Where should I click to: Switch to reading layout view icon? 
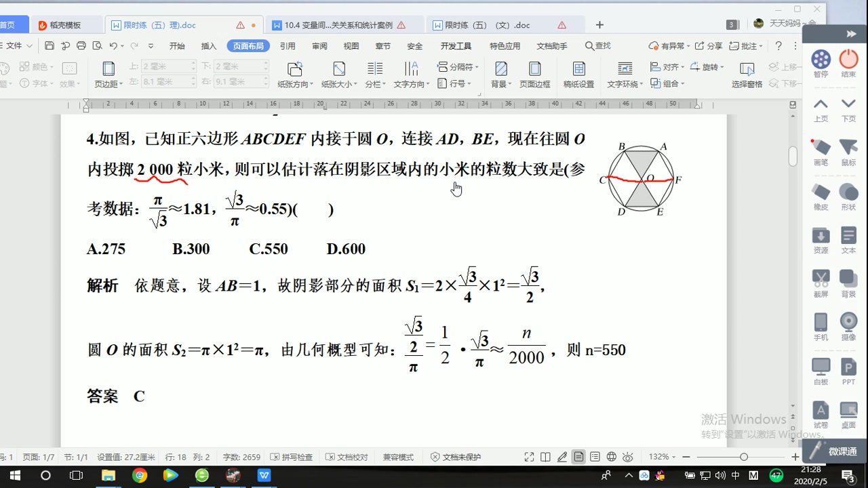545,457
